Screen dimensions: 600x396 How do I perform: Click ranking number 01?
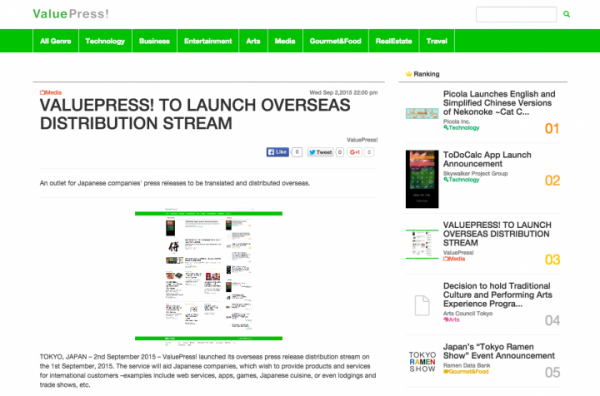pyautogui.click(x=552, y=129)
